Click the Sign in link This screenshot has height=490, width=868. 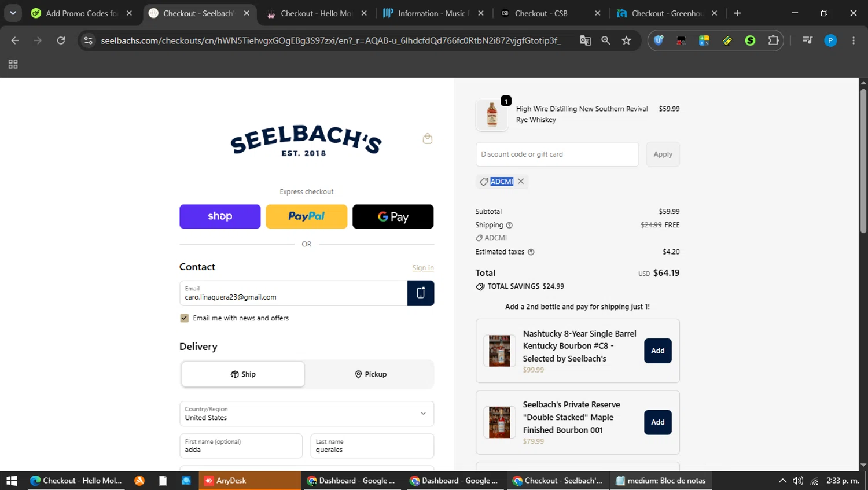(423, 268)
